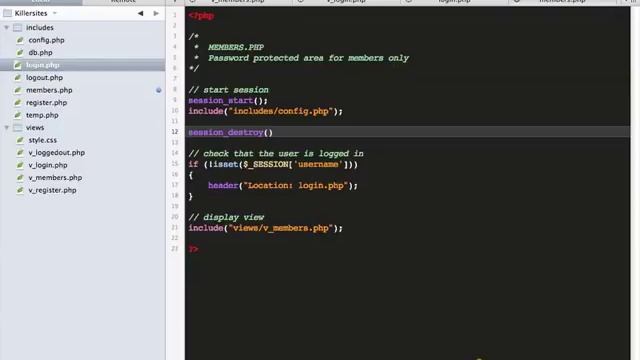
Task: Click the unsaved dot beside members.php
Action: (x=158, y=90)
